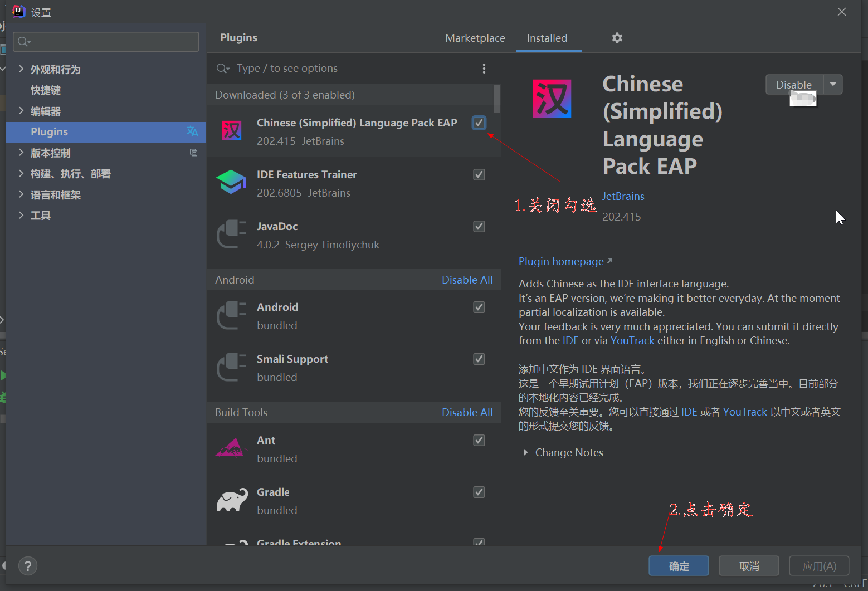Click the plugins settings gear icon
This screenshot has height=591, width=868.
(617, 38)
